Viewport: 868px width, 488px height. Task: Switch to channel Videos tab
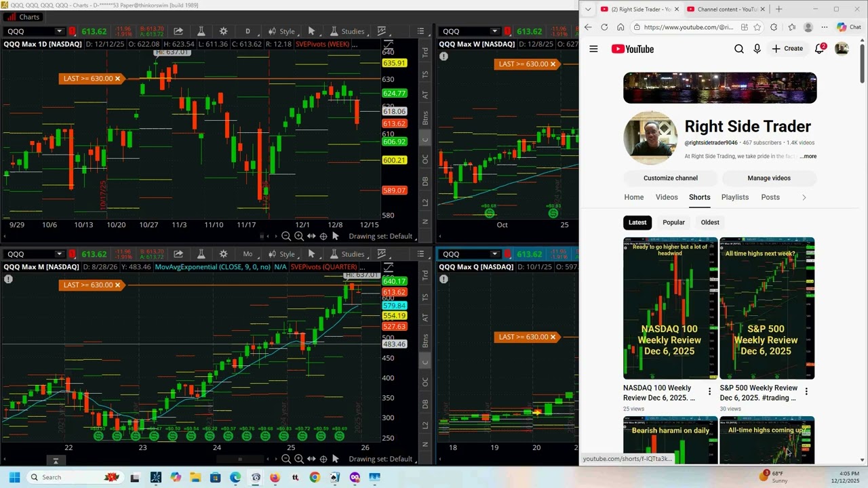(667, 197)
